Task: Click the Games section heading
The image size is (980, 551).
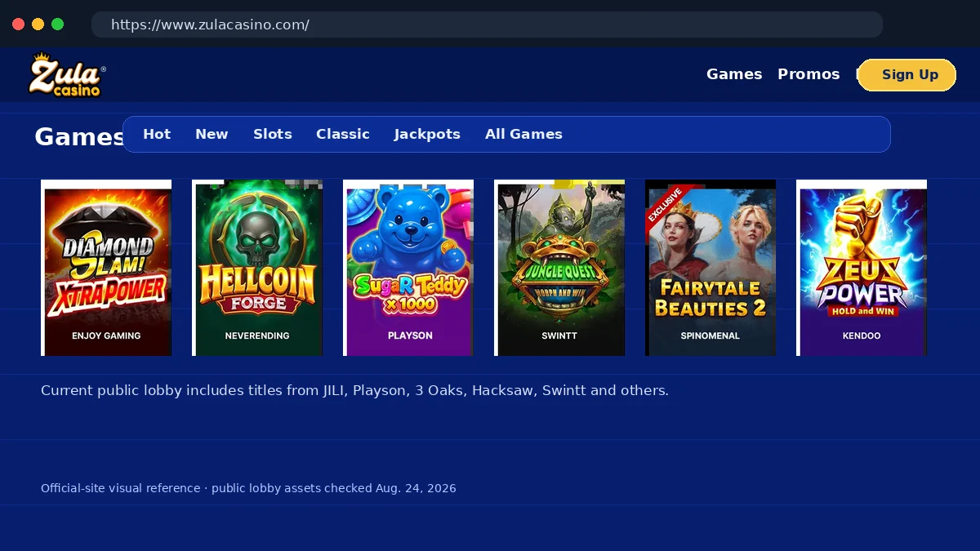Action: click(x=79, y=137)
